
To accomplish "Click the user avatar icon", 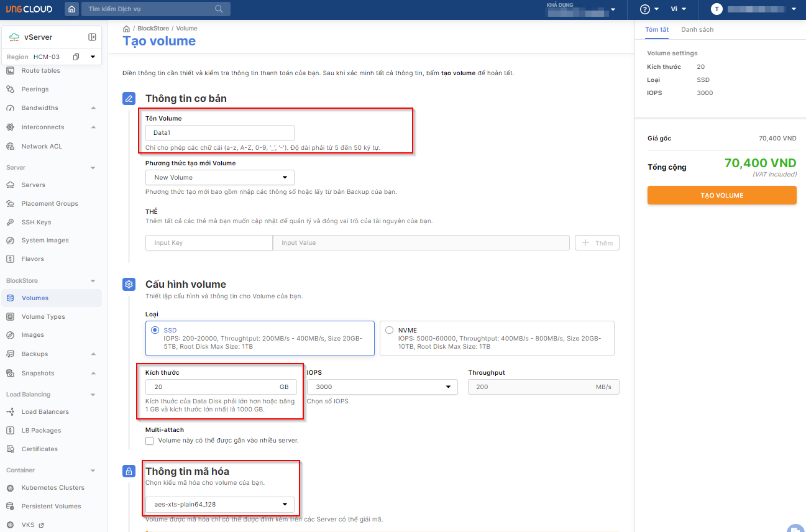I will click(x=717, y=9).
